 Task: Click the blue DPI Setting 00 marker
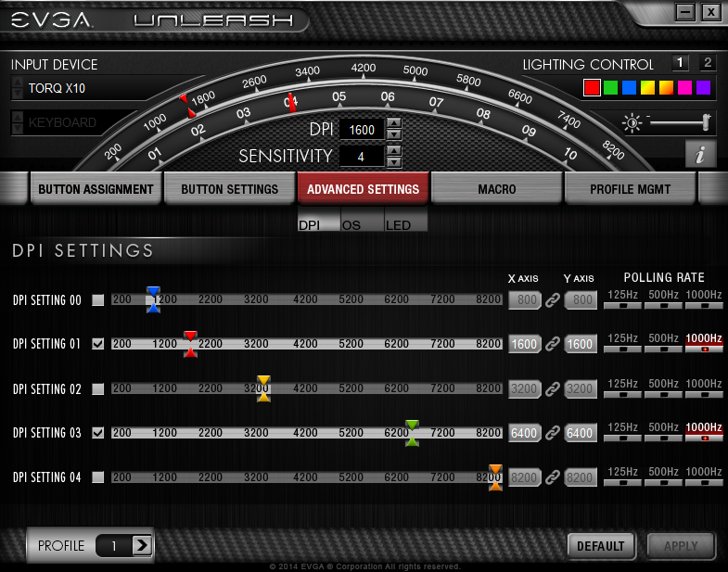tap(153, 299)
